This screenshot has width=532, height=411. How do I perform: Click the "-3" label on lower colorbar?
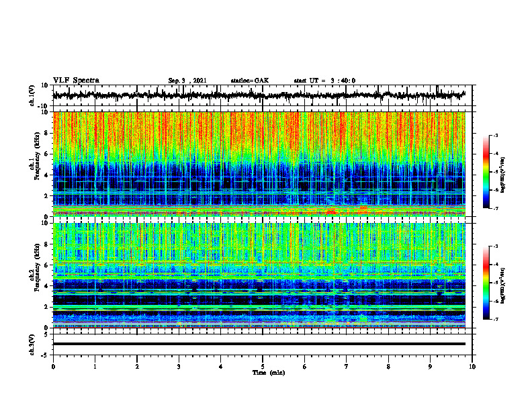[x=496, y=246]
